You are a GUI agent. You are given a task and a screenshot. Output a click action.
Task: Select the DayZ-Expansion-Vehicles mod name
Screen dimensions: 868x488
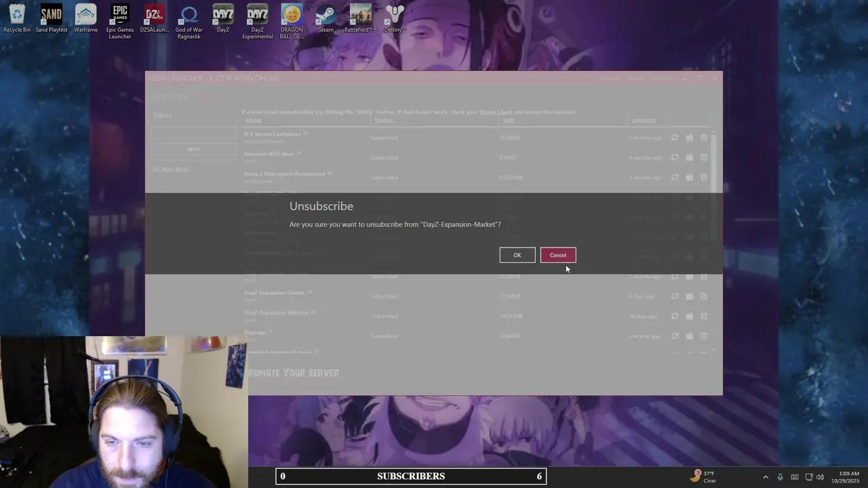[x=276, y=312]
